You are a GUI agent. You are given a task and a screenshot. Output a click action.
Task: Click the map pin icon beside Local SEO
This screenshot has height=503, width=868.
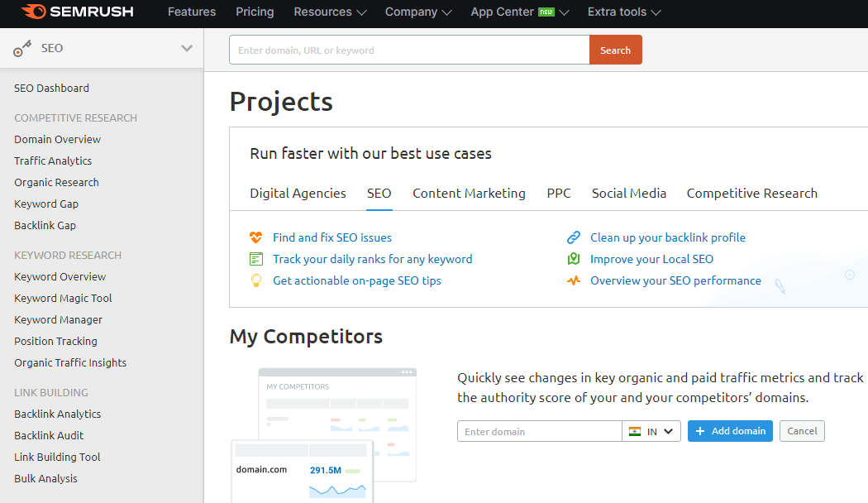coord(574,259)
